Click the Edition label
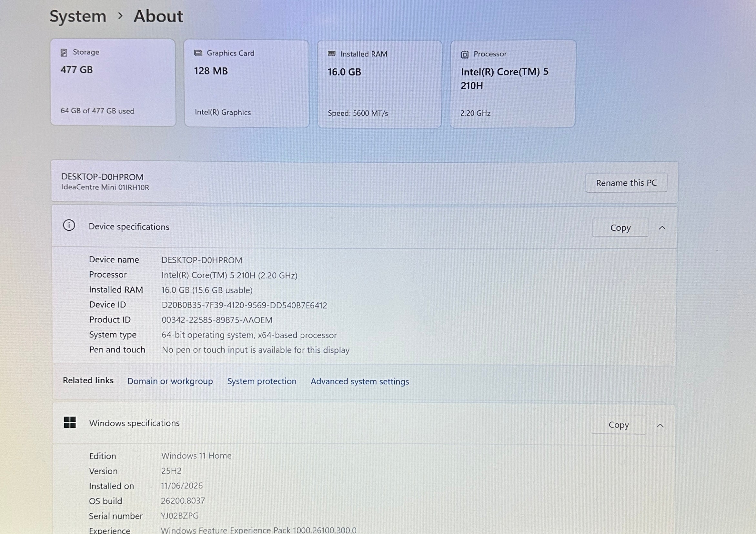 102,456
